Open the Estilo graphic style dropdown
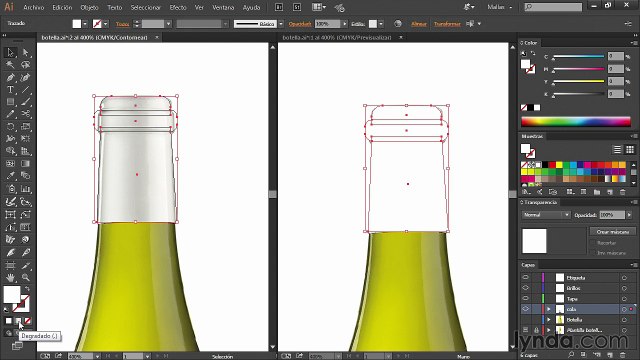 pos(381,24)
